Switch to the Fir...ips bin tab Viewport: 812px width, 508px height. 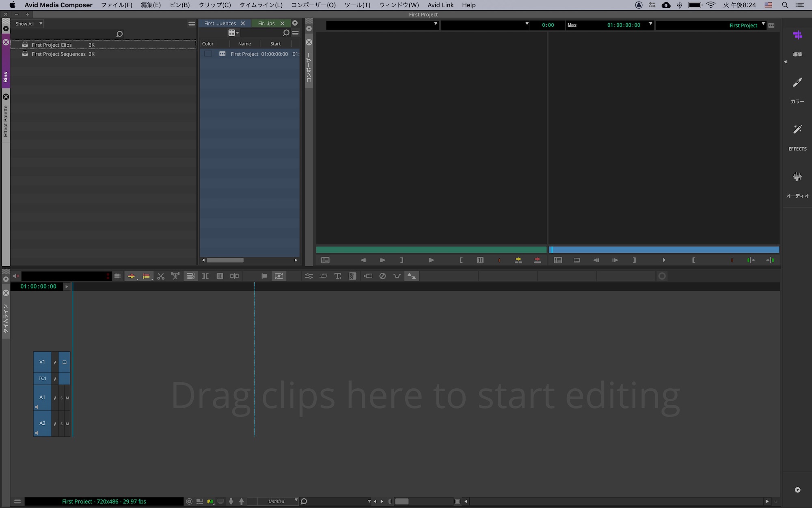pyautogui.click(x=266, y=24)
